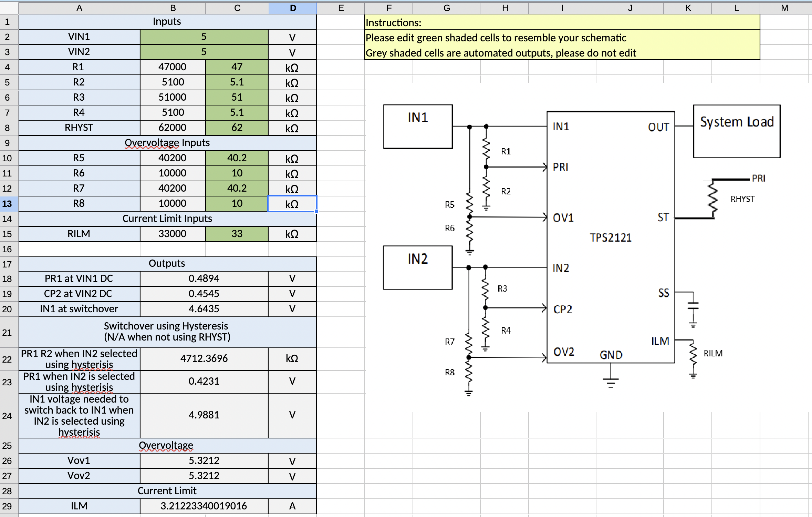Screen dimensions: 812x517
Task: Select the VIN2 input value cell
Action: pyautogui.click(x=204, y=52)
